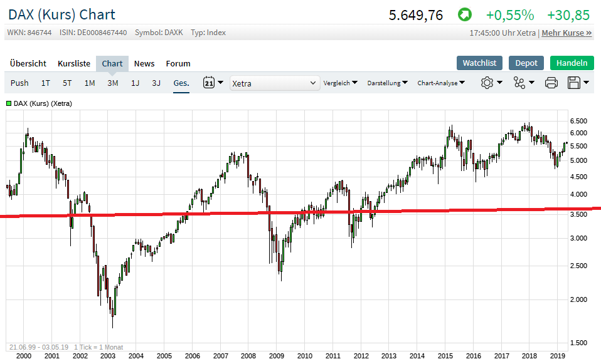The width and height of the screenshot is (601, 364).
Task: Follow the Mehr Kurse link
Action: coord(566,33)
